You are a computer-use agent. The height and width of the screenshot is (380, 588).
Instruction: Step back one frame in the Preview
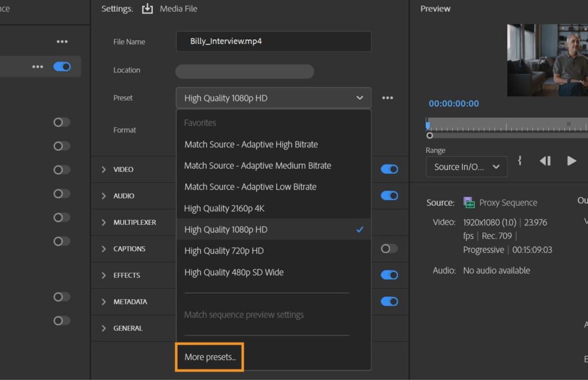[x=545, y=161]
